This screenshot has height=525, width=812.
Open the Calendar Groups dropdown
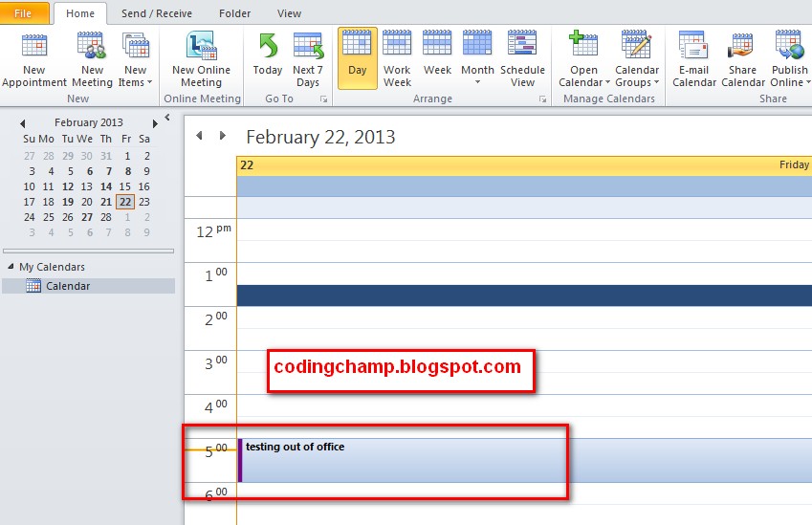(637, 59)
